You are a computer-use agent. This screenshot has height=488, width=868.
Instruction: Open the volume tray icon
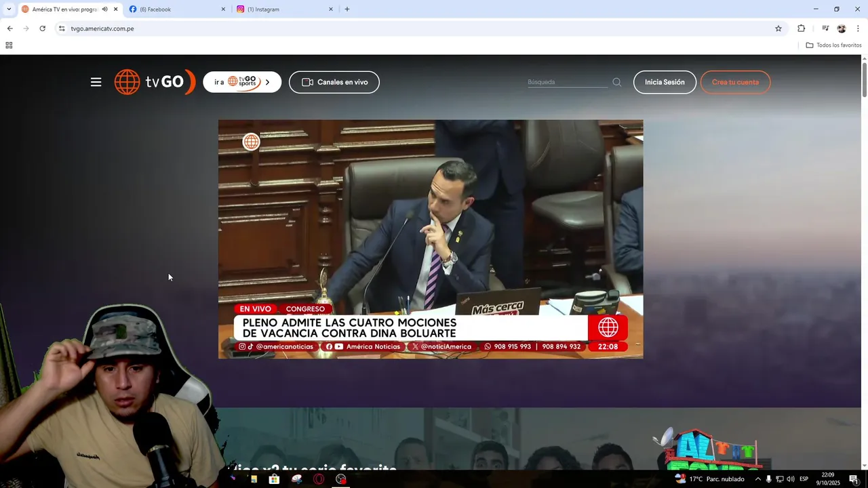tap(791, 479)
